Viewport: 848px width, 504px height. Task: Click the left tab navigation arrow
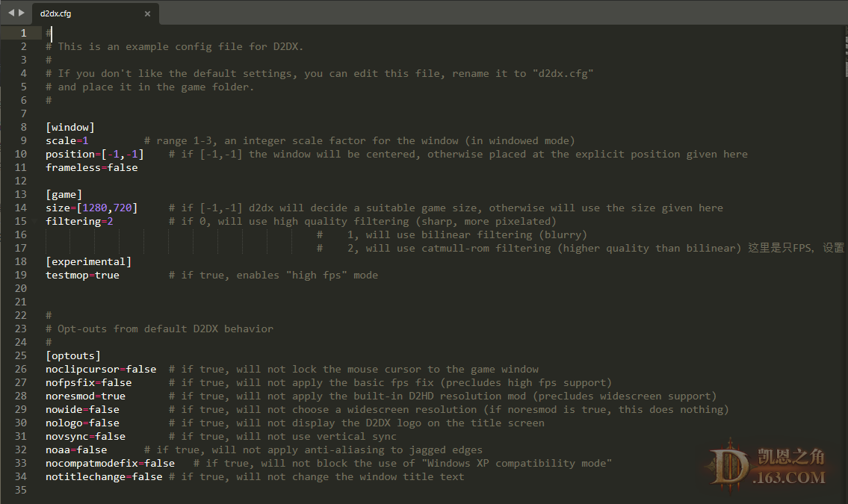point(10,13)
